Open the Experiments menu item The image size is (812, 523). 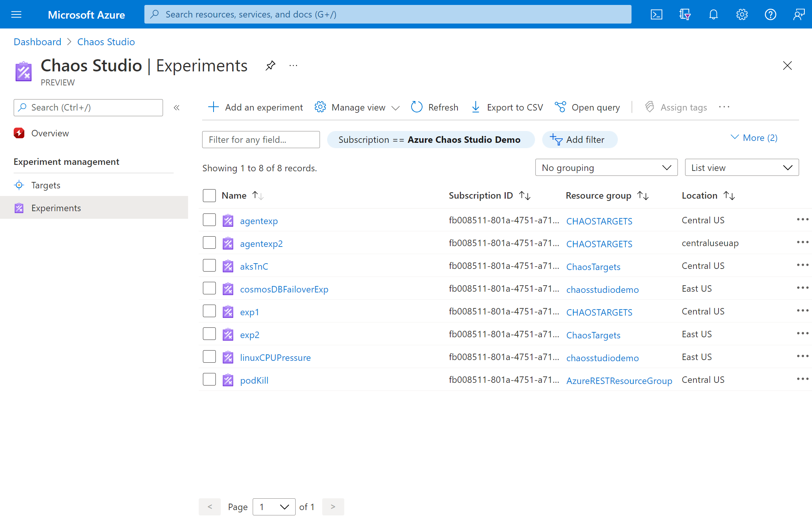coord(55,207)
